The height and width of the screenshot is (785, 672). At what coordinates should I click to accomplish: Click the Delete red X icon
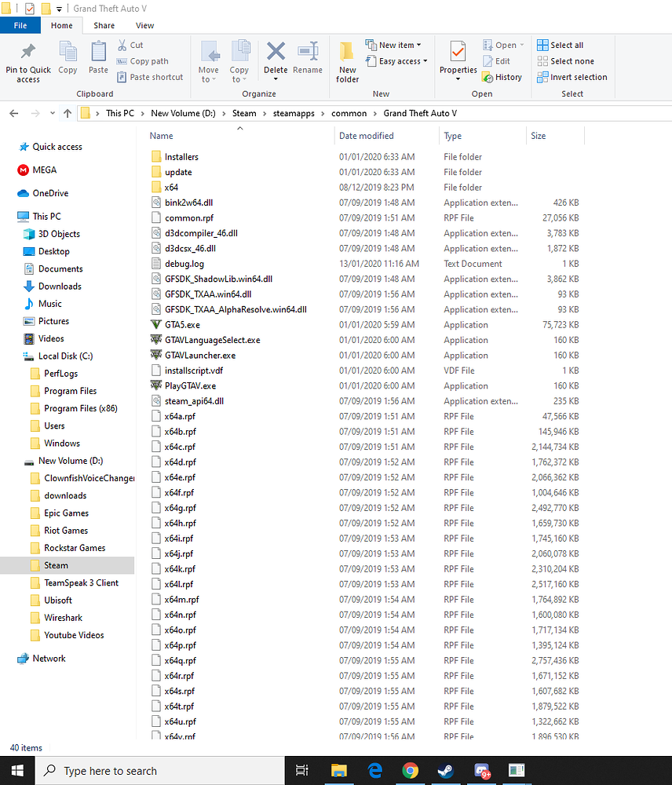coord(276,51)
